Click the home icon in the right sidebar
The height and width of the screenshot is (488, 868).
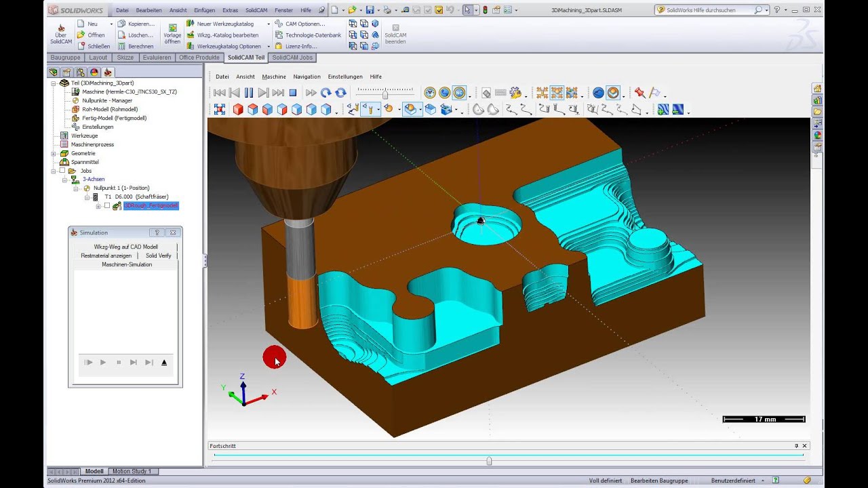click(818, 88)
